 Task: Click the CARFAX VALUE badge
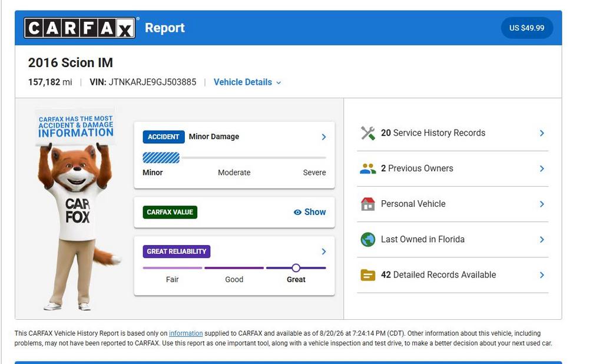coord(170,212)
